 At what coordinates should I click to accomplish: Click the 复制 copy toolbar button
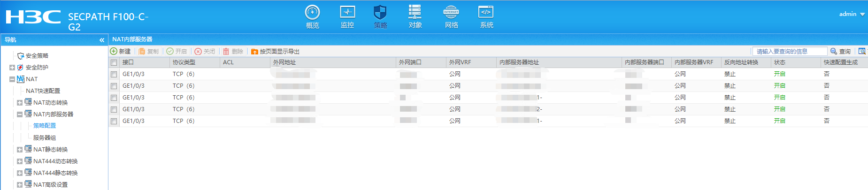(148, 51)
